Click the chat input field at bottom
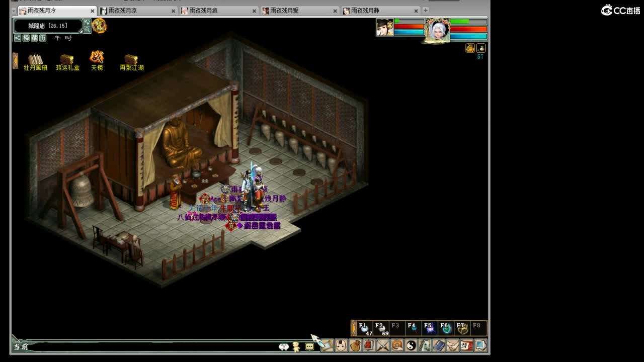The height and width of the screenshot is (362, 644). click(153, 347)
